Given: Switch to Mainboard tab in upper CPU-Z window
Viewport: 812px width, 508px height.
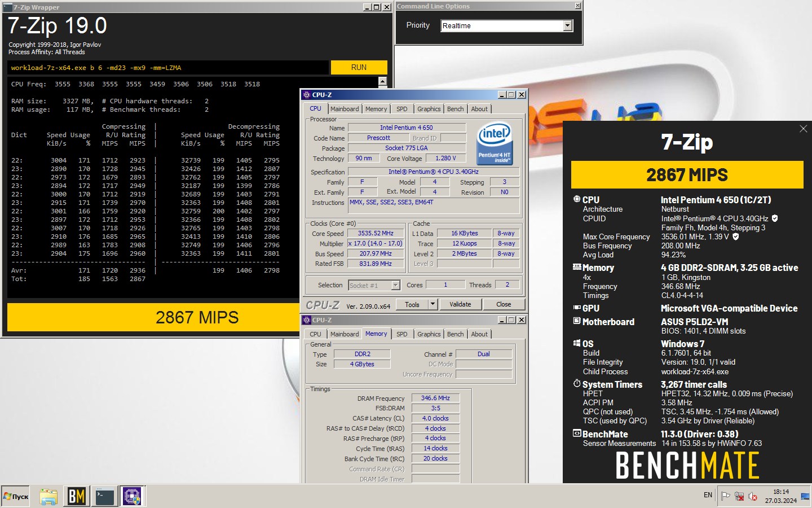Looking at the screenshot, I should (x=345, y=109).
